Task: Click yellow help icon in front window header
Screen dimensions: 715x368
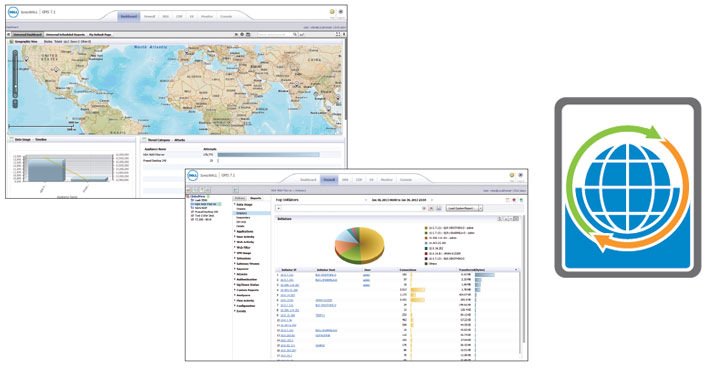Action: tap(512, 175)
